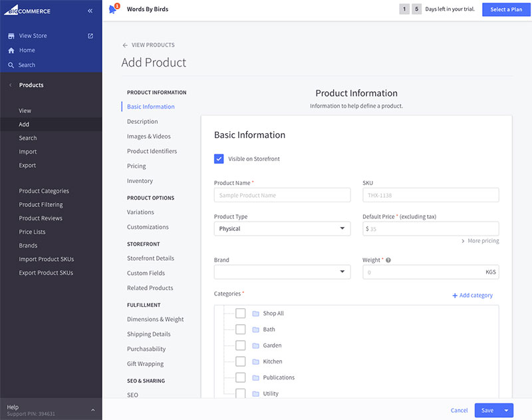Click the Add category link
The height and width of the screenshot is (420, 532).
click(x=476, y=296)
